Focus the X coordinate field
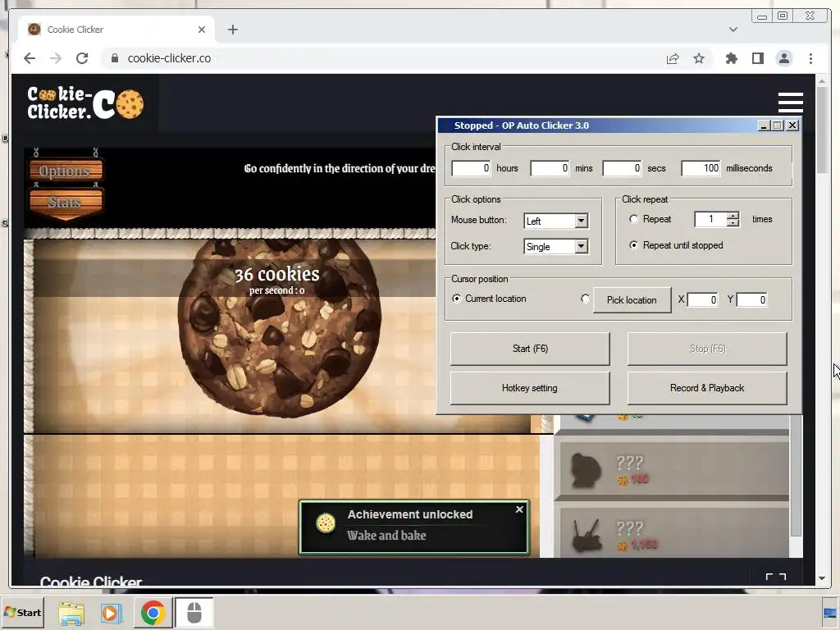This screenshot has width=840, height=630. pos(702,300)
